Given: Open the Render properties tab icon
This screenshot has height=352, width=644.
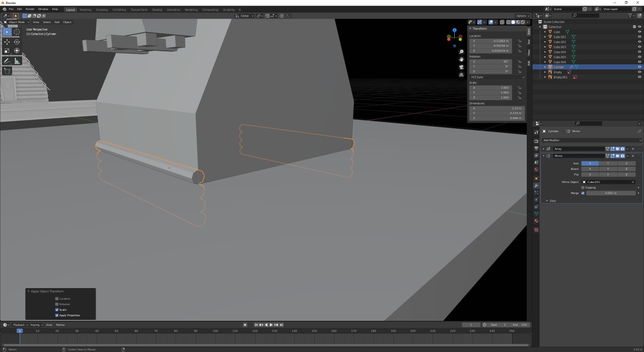Looking at the screenshot, I should [536, 140].
